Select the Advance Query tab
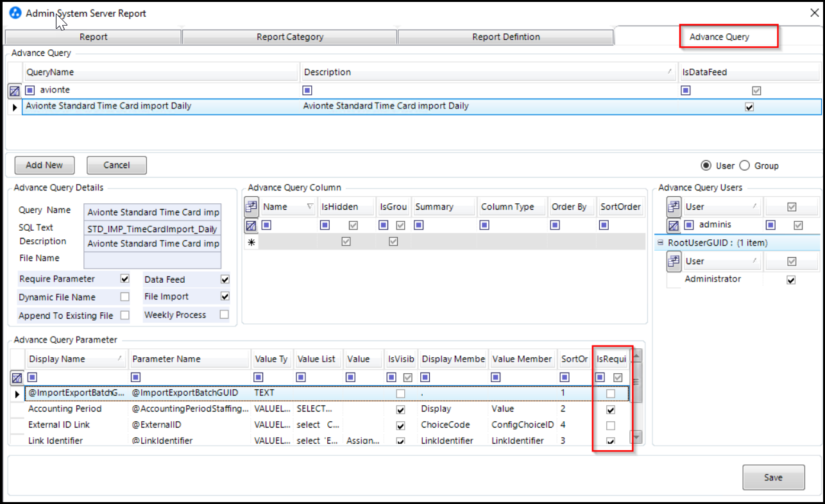 click(x=719, y=37)
